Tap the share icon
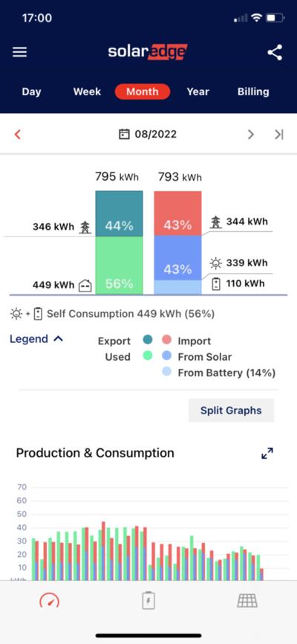 (x=275, y=53)
